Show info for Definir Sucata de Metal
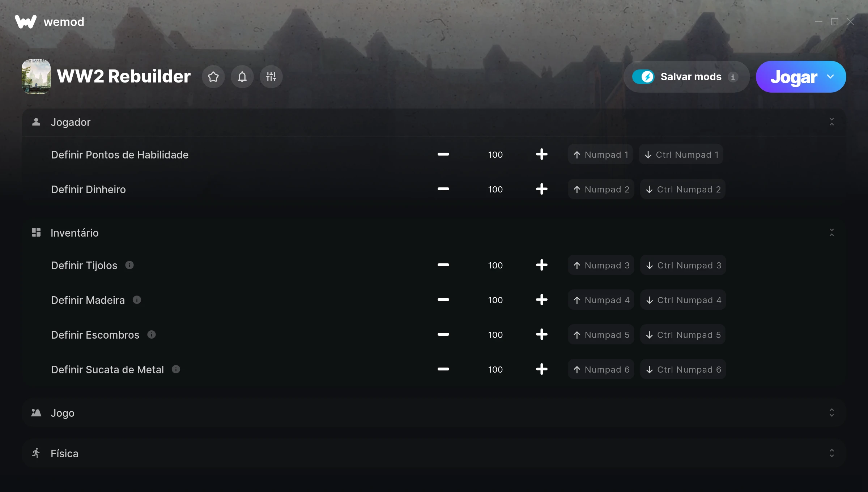This screenshot has width=868, height=492. click(x=176, y=369)
